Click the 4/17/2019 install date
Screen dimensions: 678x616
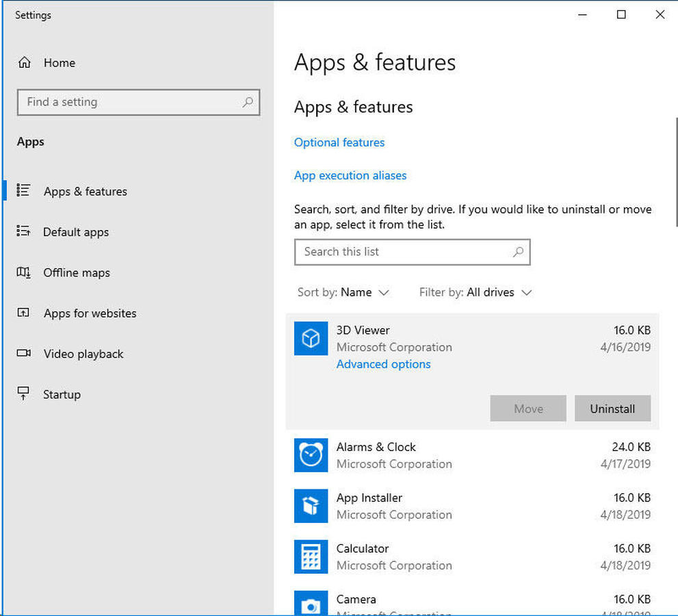(625, 464)
